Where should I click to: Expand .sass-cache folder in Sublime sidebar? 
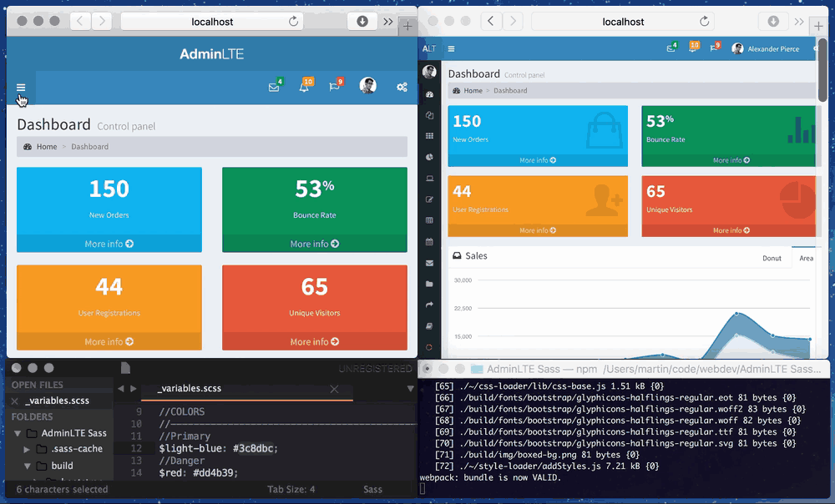click(27, 449)
